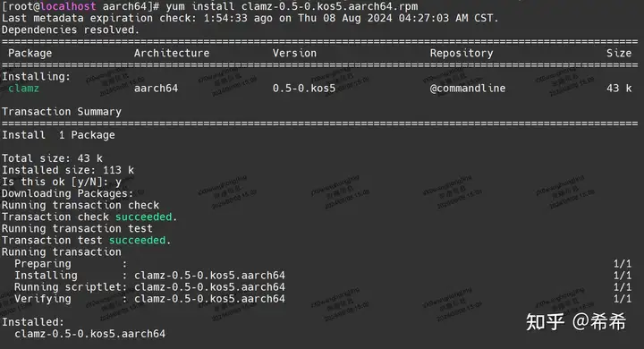The image size is (644, 349).
Task: Click the 'Repository' column header
Action: click(x=462, y=54)
